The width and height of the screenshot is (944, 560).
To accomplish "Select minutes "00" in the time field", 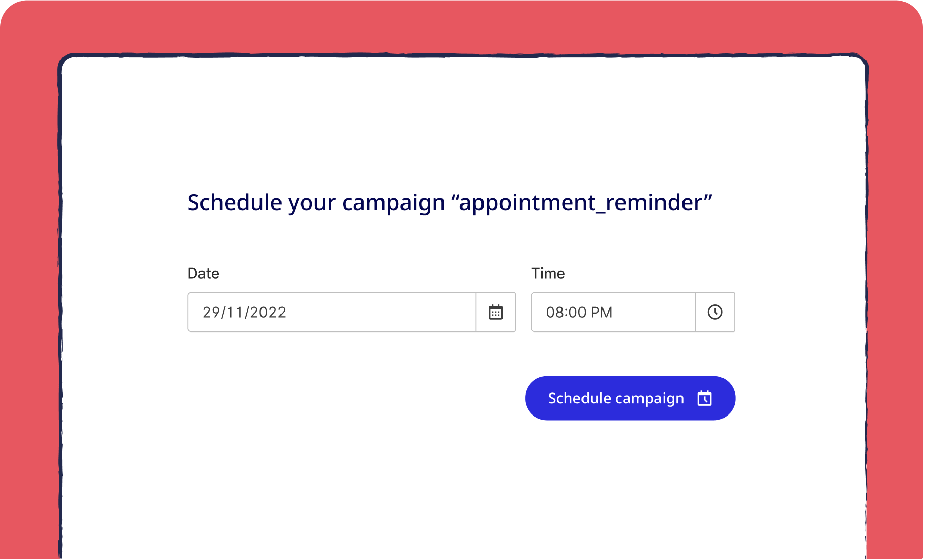I will coord(577,312).
